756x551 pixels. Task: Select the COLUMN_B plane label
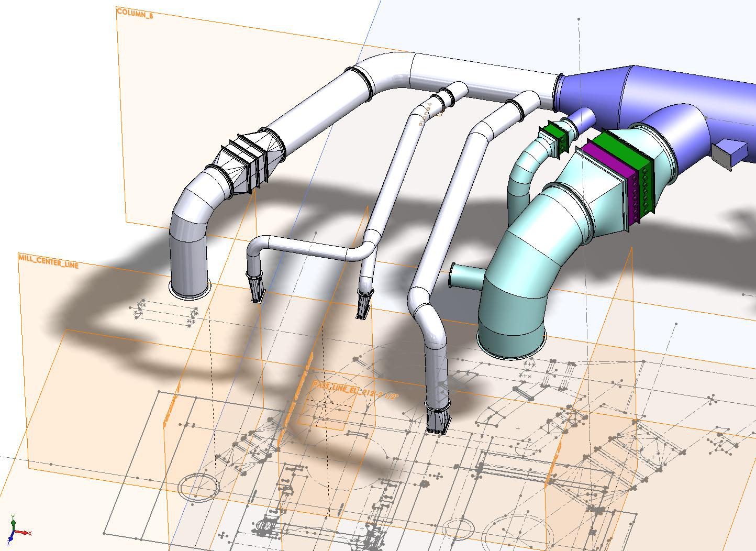point(135,14)
